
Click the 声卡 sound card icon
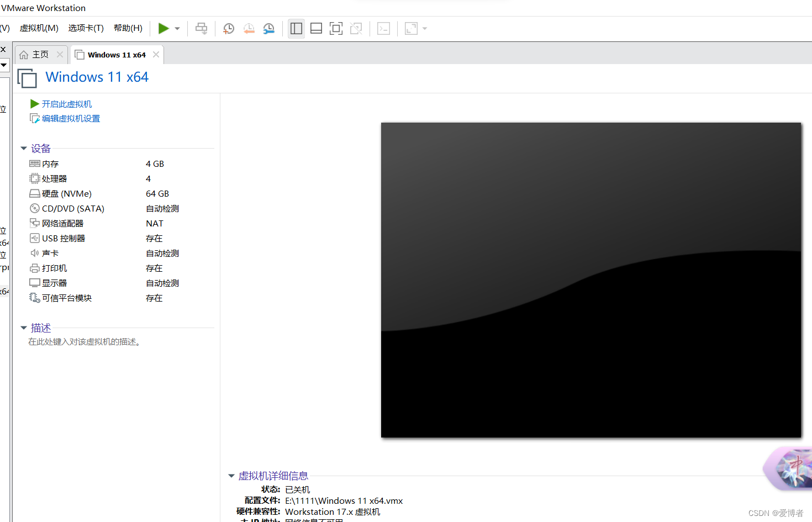pyautogui.click(x=35, y=253)
